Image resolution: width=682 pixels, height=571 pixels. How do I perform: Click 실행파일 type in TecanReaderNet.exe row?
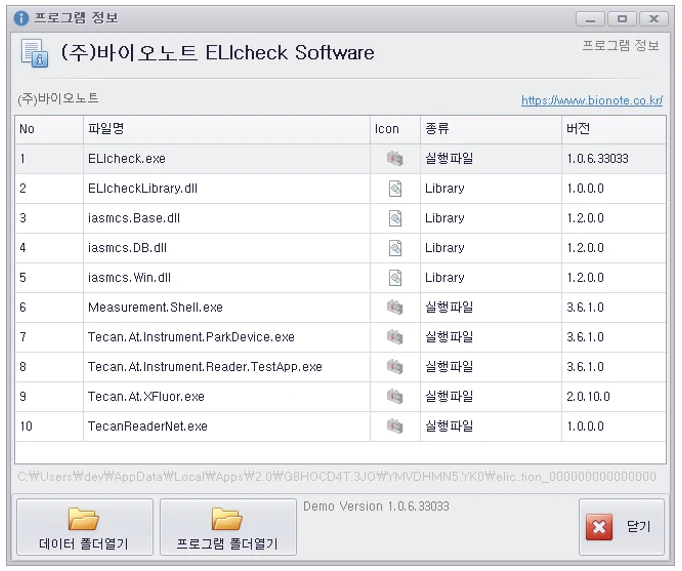pos(449,426)
